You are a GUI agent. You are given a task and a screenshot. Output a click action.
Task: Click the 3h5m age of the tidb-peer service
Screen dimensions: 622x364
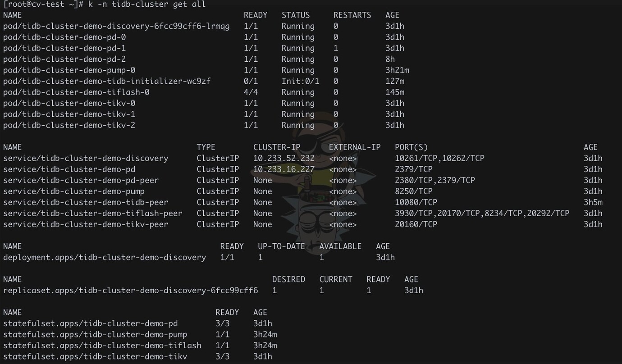point(593,202)
